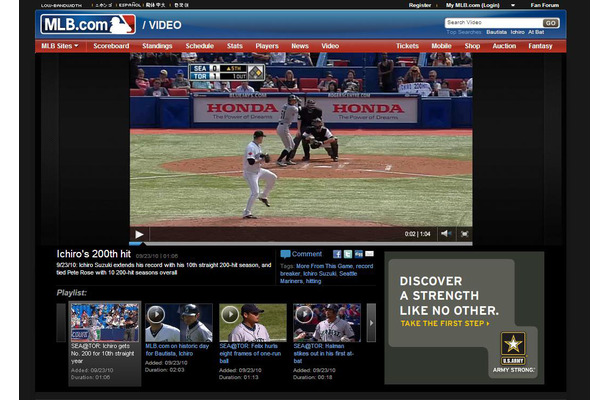Screen dimensions: 610x400
Task: Open the Fan Forum link
Action: pyautogui.click(x=545, y=5)
